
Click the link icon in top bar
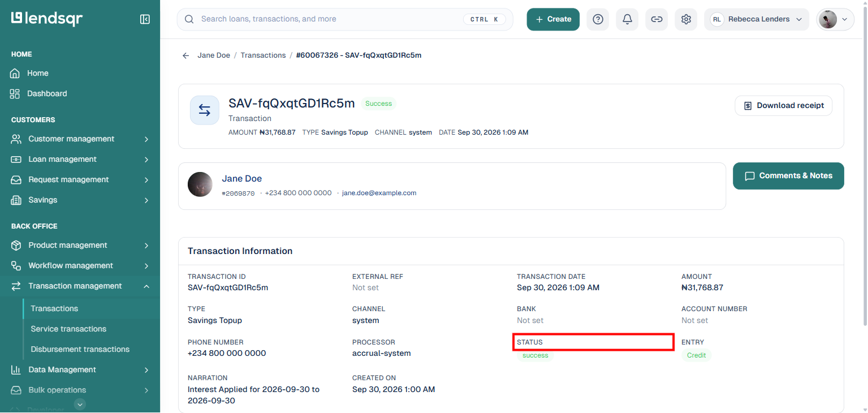(x=657, y=19)
